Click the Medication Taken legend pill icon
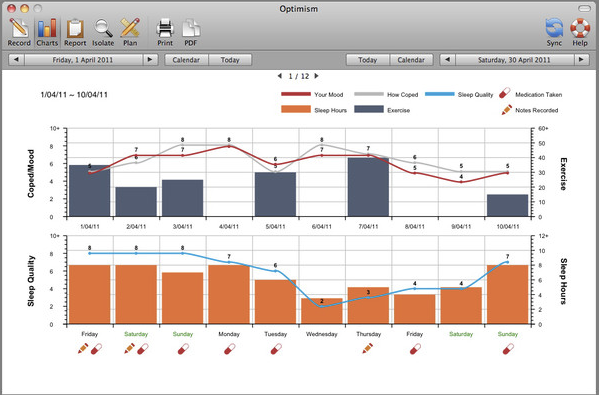This screenshot has height=395, width=599. point(505,94)
